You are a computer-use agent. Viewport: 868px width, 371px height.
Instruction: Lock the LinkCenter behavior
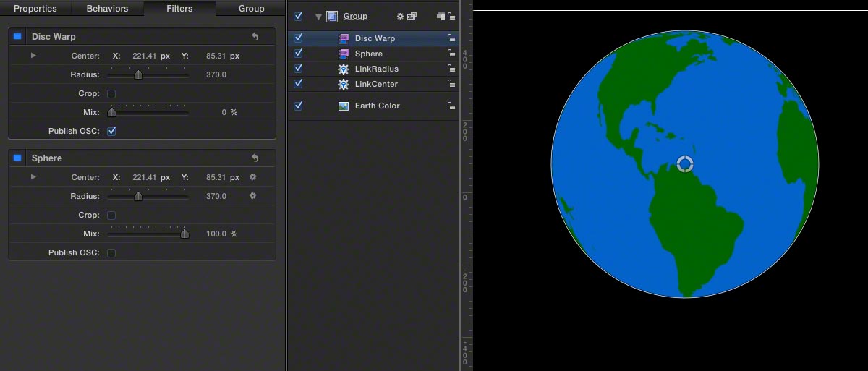451,83
